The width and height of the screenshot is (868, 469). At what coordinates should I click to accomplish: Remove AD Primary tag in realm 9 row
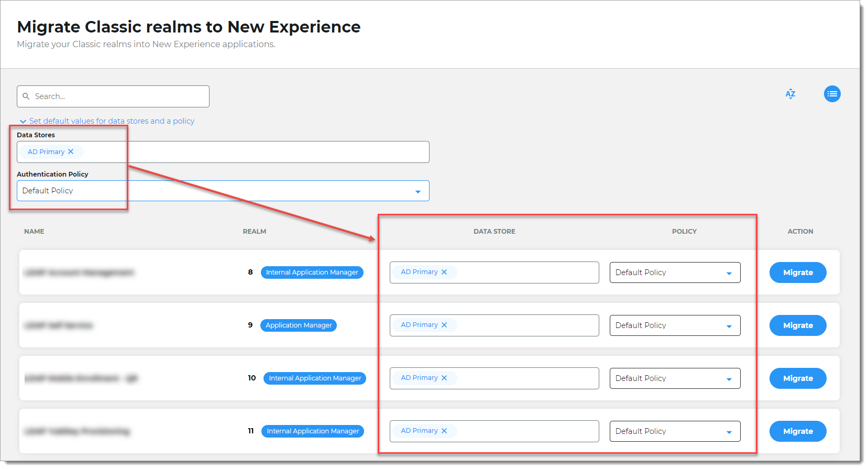(444, 325)
